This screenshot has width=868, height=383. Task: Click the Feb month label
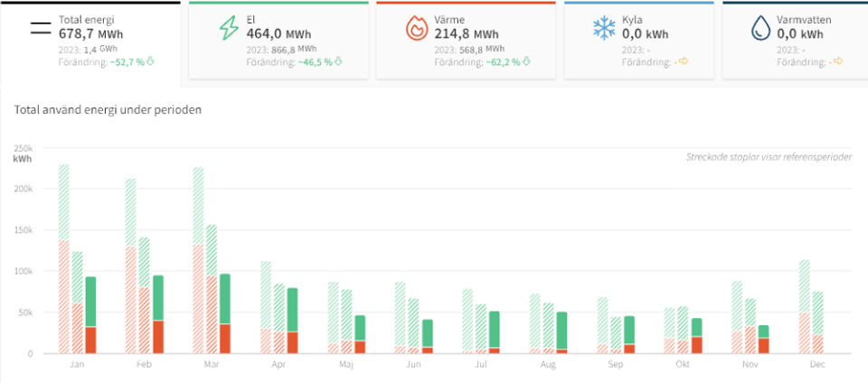tap(145, 365)
